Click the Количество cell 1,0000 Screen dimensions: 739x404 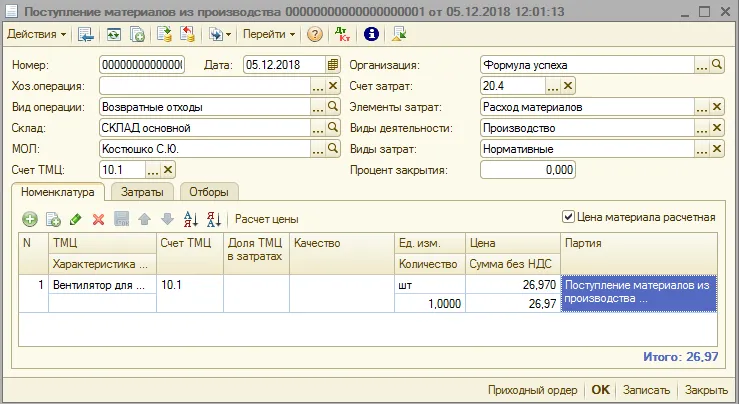430,304
